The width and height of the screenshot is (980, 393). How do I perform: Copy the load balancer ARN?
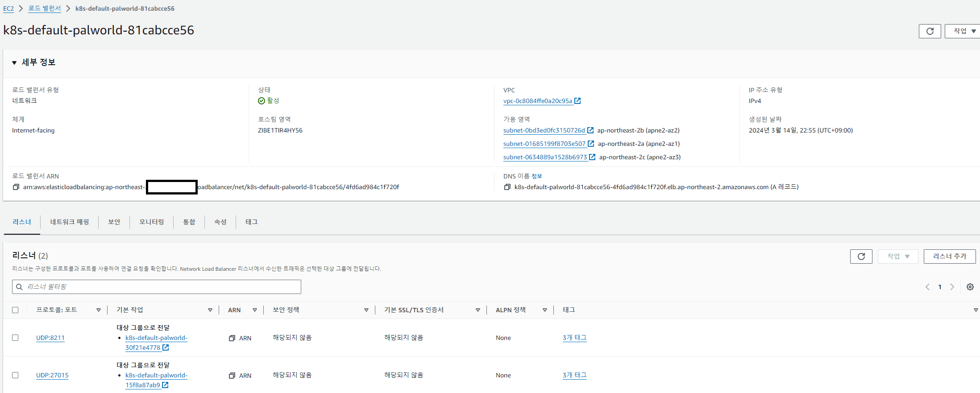pos(16,187)
